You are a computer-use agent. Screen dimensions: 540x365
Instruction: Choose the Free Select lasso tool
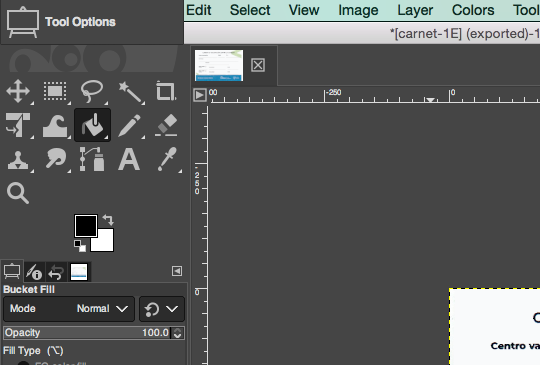tap(92, 91)
